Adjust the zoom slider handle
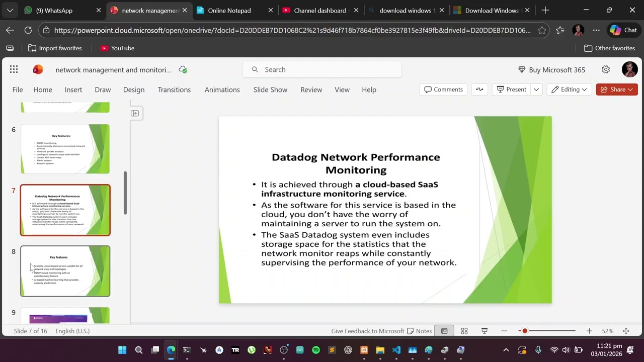 pyautogui.click(x=525, y=331)
